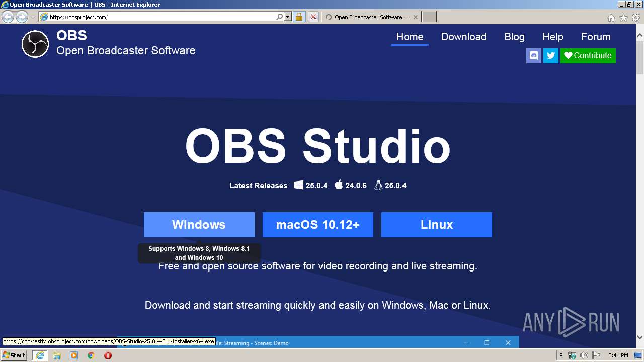The image size is (644, 362).
Task: Minimize the embedded OBS preview window
Action: pyautogui.click(x=465, y=343)
